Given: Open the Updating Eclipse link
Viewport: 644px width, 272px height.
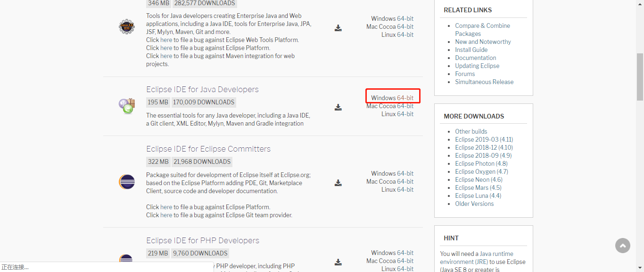Looking at the screenshot, I should (477, 66).
